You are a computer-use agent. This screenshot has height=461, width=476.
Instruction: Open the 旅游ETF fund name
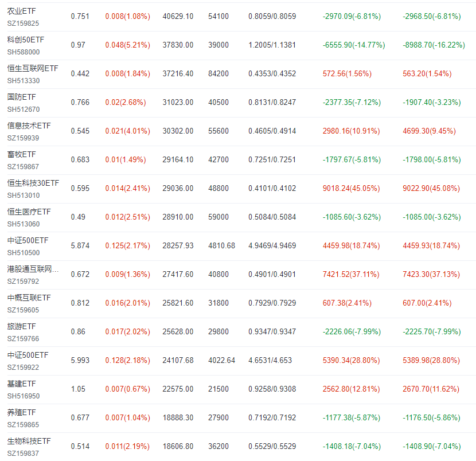click(22, 327)
